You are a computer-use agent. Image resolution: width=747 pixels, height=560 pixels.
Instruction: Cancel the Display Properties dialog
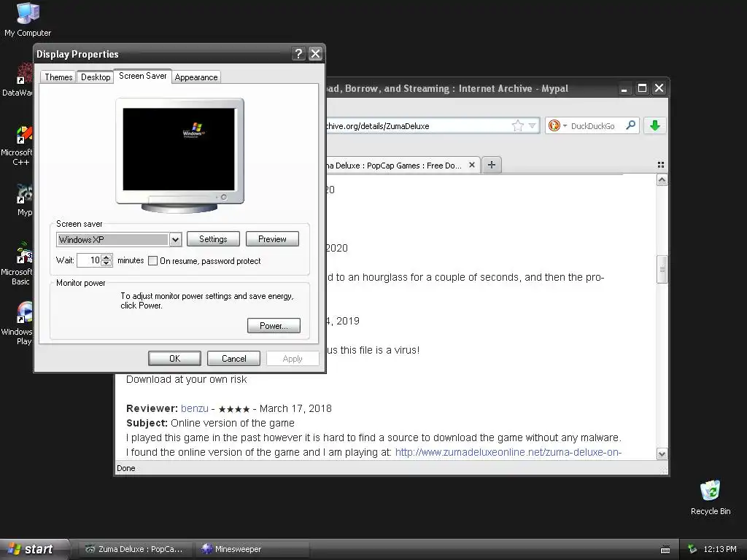[x=233, y=359]
